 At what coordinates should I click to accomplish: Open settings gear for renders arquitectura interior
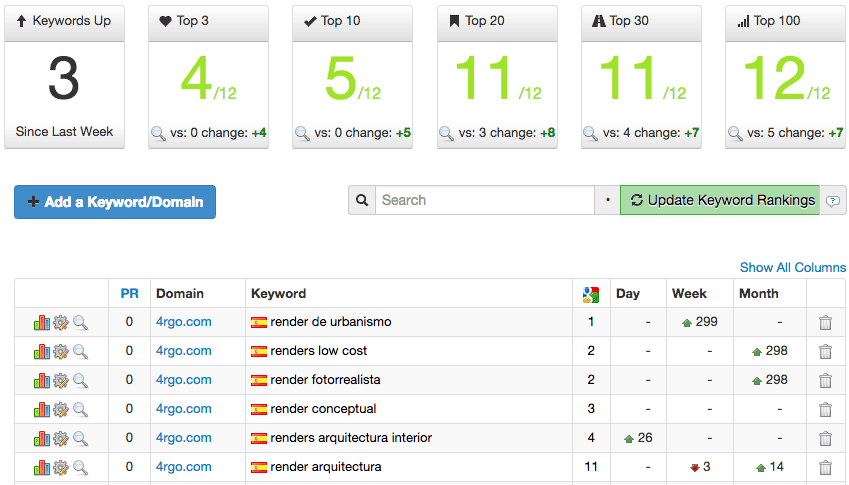click(61, 438)
